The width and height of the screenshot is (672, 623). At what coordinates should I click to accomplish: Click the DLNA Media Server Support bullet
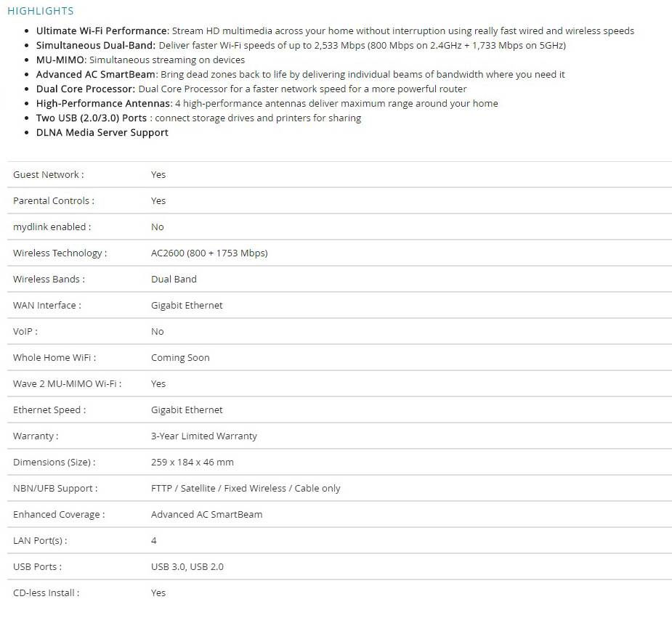click(x=102, y=132)
